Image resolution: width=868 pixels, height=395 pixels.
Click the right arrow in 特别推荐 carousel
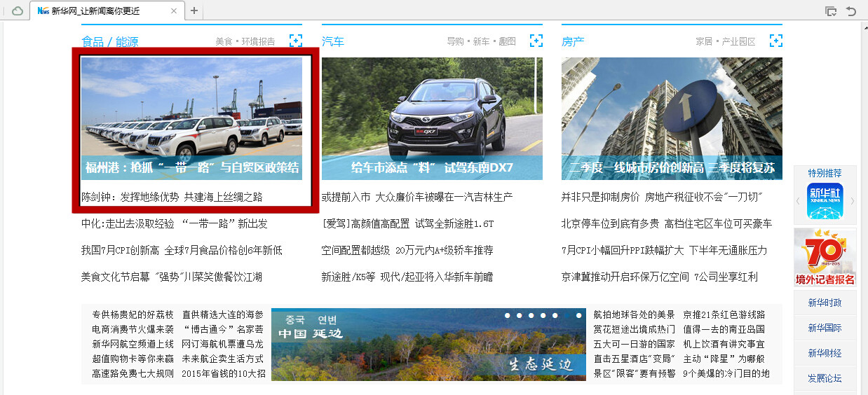852,201
